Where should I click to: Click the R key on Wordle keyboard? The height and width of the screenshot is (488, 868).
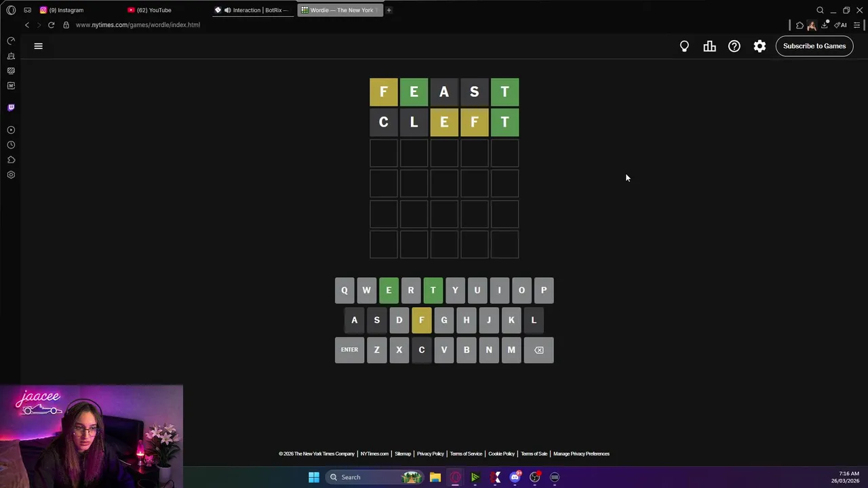coord(410,290)
